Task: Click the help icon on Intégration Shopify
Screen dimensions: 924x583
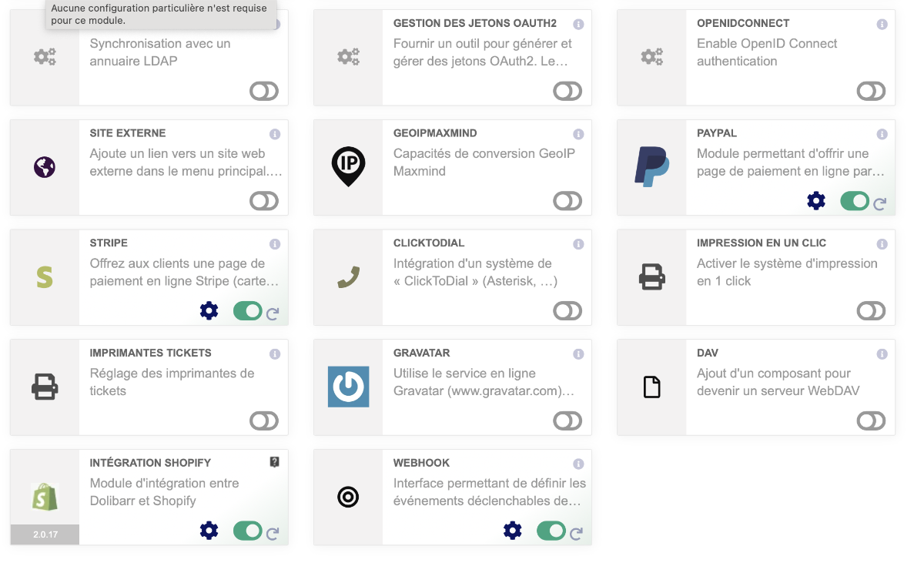Action: point(275,462)
